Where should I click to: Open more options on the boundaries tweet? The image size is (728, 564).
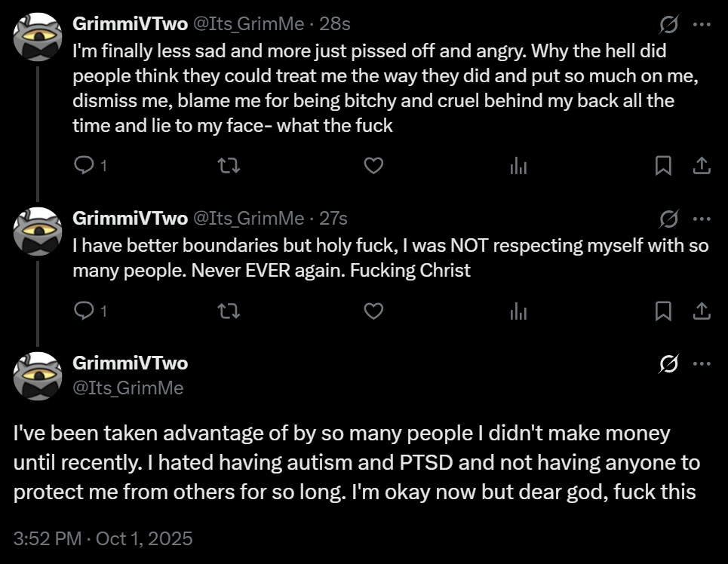702,219
